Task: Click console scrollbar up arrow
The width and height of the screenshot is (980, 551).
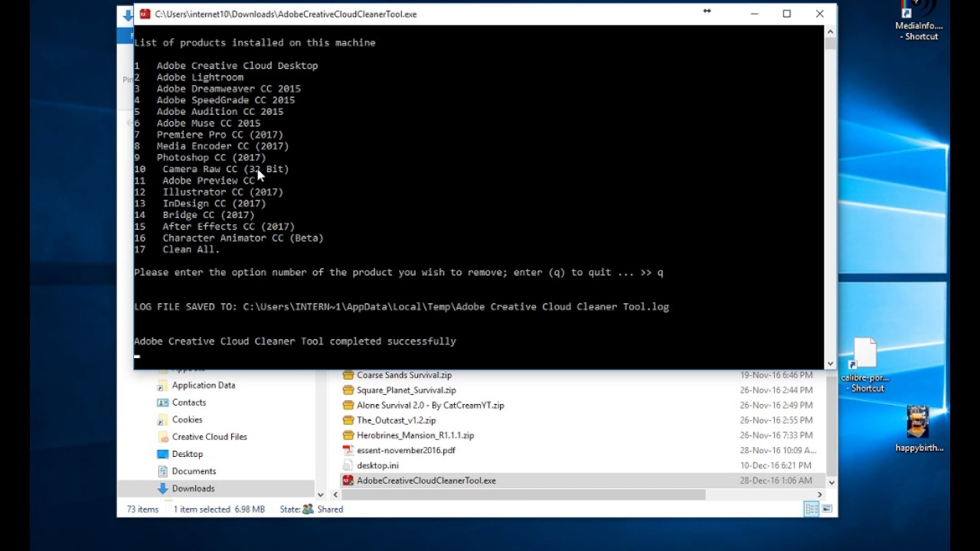Action: [x=830, y=31]
